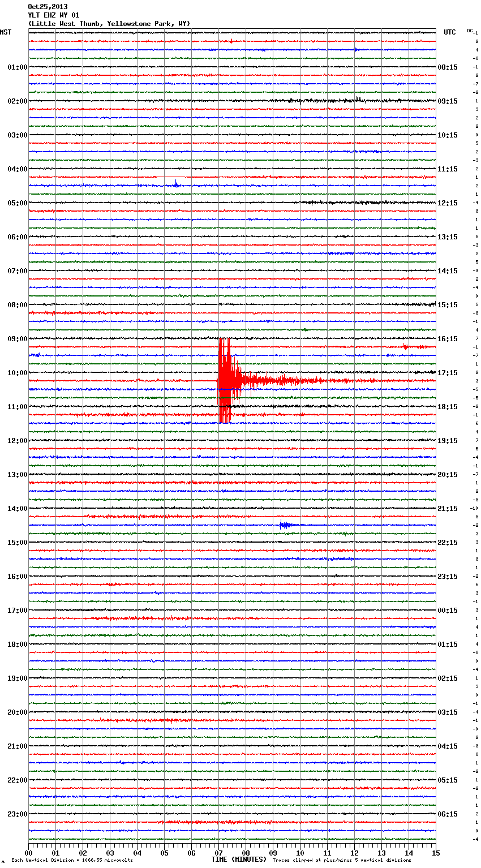Click the UTC time label "19:15"

[448, 441]
